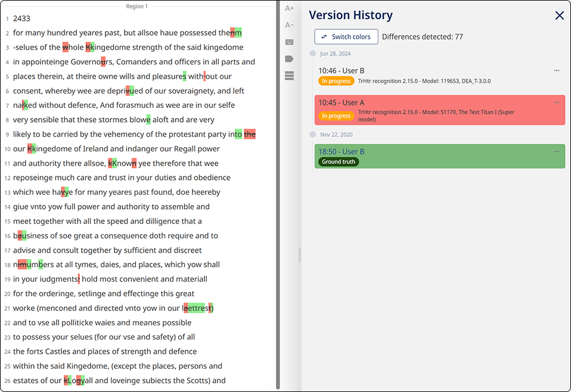The image size is (571, 392).
Task: Select the 10:46 User B version entry
Action: pyautogui.click(x=417, y=76)
